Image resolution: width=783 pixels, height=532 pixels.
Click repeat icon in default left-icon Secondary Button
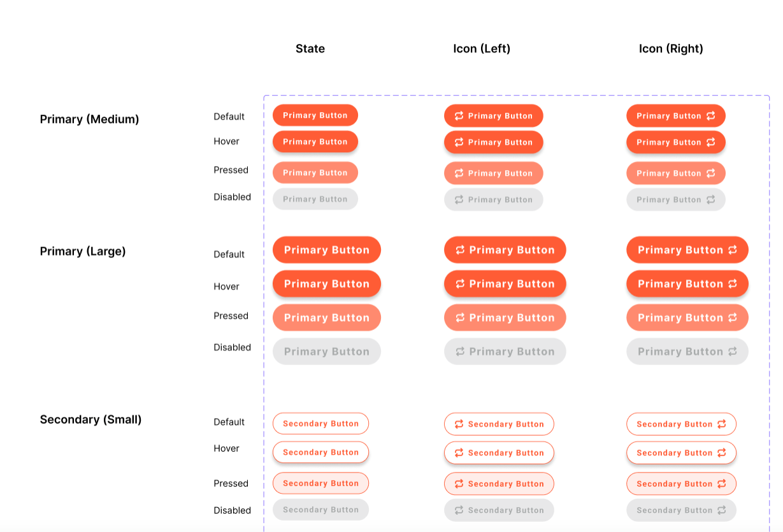[x=459, y=424]
